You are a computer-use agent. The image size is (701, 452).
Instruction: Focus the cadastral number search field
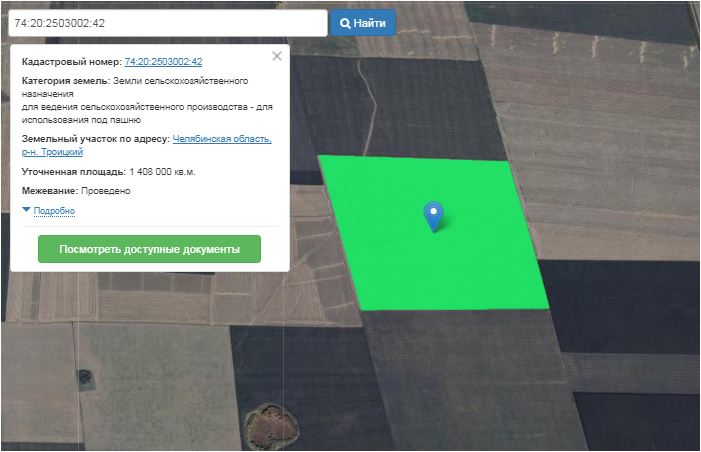click(166, 23)
